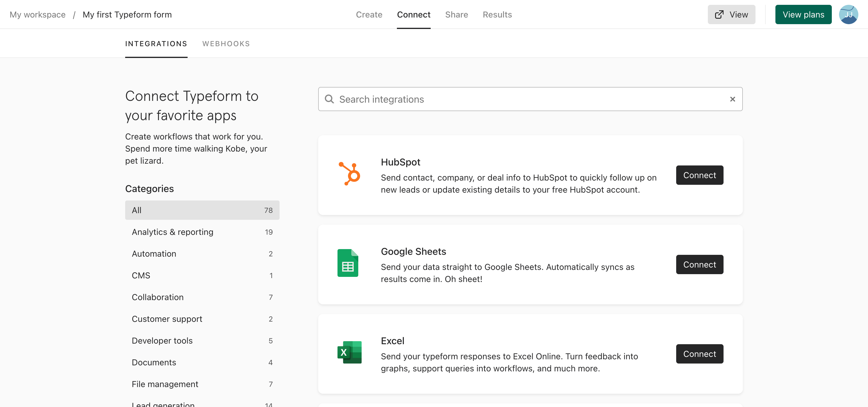Clear the search integrations field

click(x=732, y=99)
